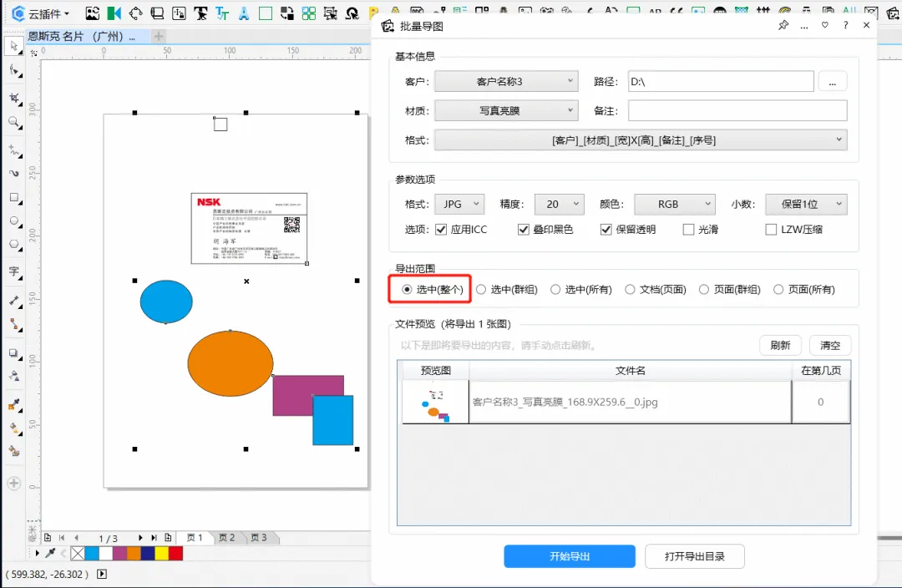This screenshot has height=588, width=902.
Task: Select the Artistic Media tool
Action: [x=14, y=173]
